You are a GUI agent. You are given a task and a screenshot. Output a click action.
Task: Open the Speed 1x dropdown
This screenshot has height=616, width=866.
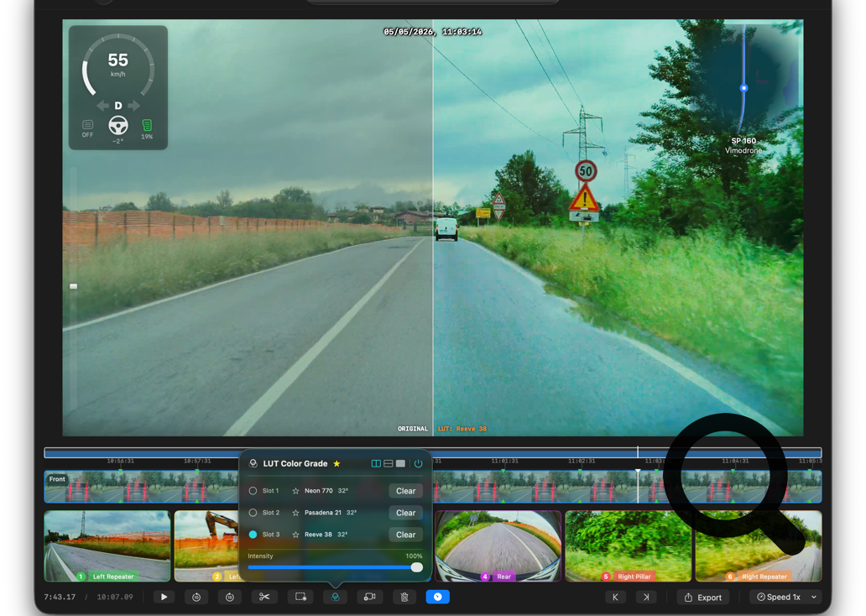[786, 598]
